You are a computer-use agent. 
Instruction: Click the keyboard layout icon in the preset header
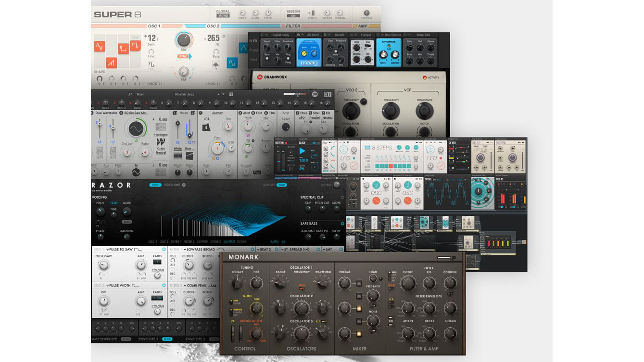coord(328,95)
